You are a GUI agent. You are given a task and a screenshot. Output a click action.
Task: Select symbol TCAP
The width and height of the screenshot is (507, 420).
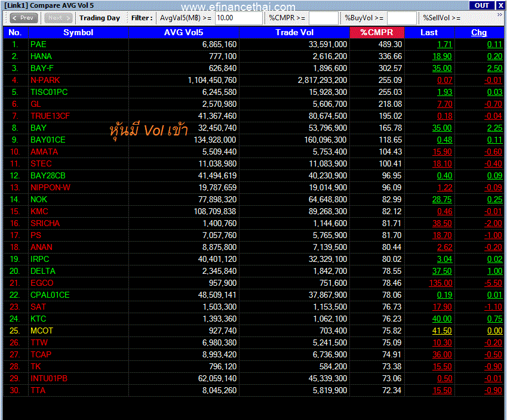(x=41, y=355)
